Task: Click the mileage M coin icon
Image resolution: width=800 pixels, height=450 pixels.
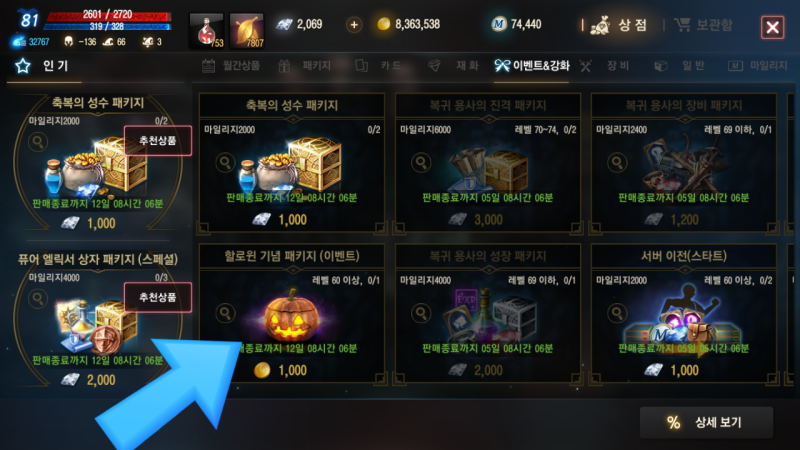Action: coord(498,24)
